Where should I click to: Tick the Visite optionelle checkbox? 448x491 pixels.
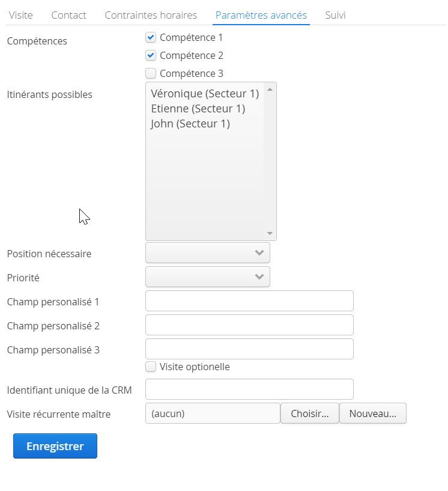(151, 367)
